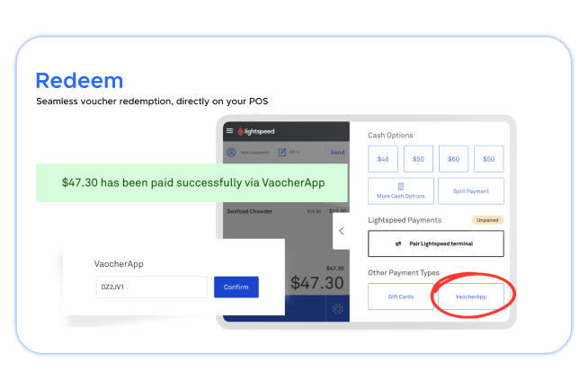Click the Lightspeed flame logo

point(242,131)
